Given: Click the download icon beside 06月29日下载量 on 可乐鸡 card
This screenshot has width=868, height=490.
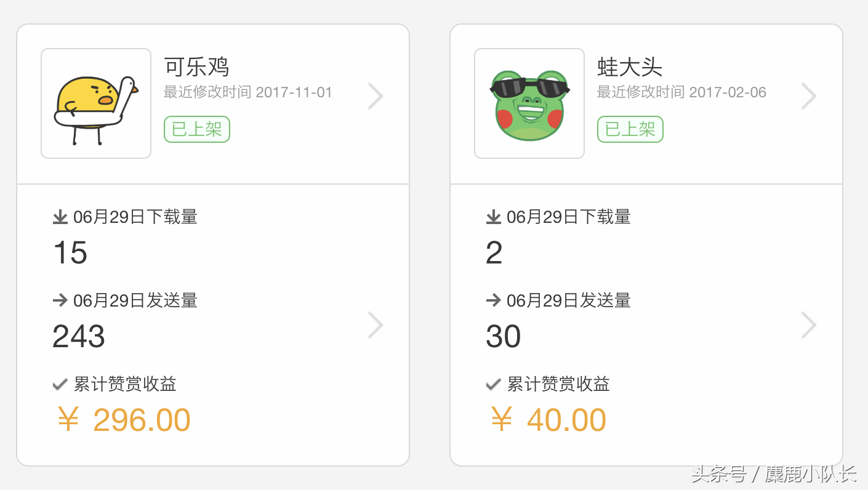Looking at the screenshot, I should 60,217.
